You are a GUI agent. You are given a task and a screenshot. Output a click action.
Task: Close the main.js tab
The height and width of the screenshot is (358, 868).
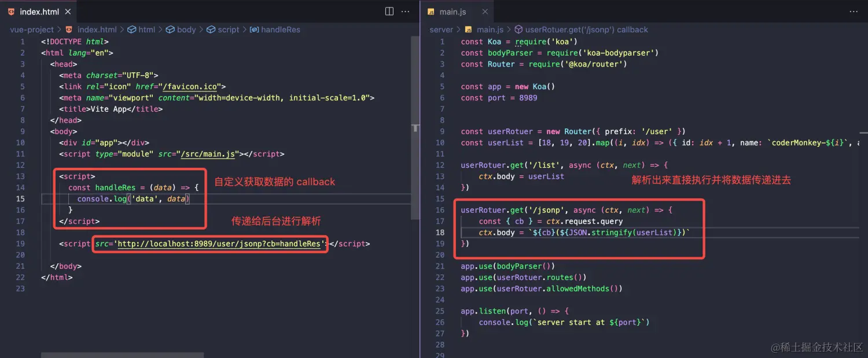coord(485,12)
